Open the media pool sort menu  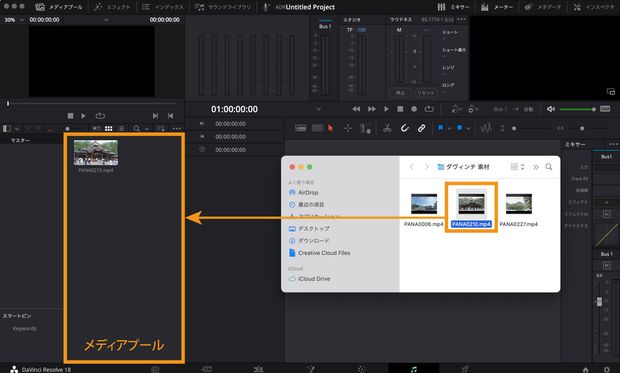click(161, 129)
